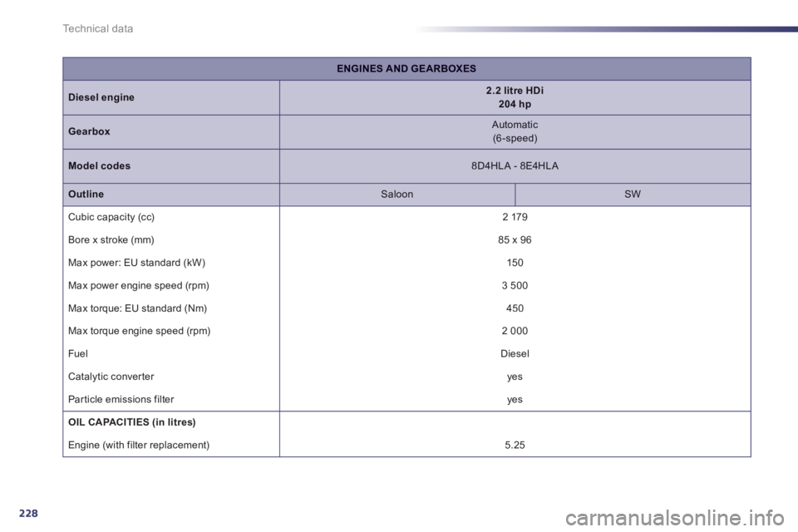
Task: Select the '8D4HLA - 8E4HLA' model codes
Action: coord(515,166)
